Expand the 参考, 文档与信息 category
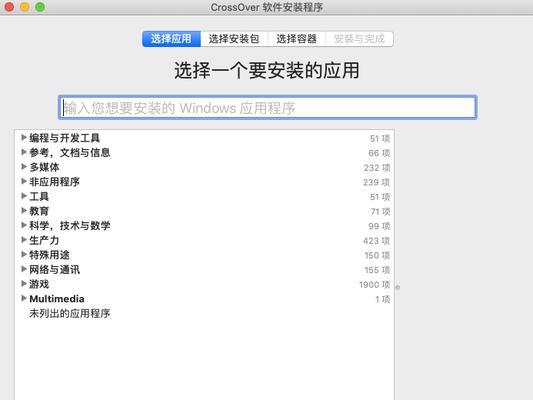 (x=24, y=152)
